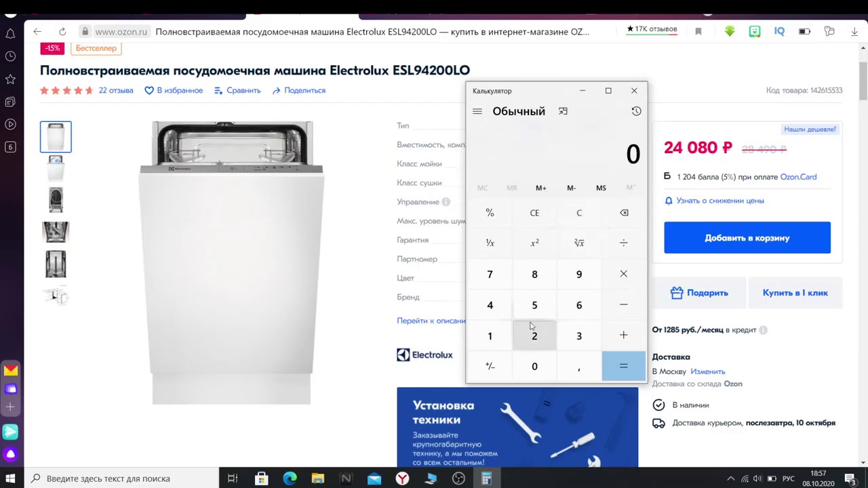Screen dimensions: 868x488
Task: Toggle calculator keep-on-top mode icon
Action: 563,111
